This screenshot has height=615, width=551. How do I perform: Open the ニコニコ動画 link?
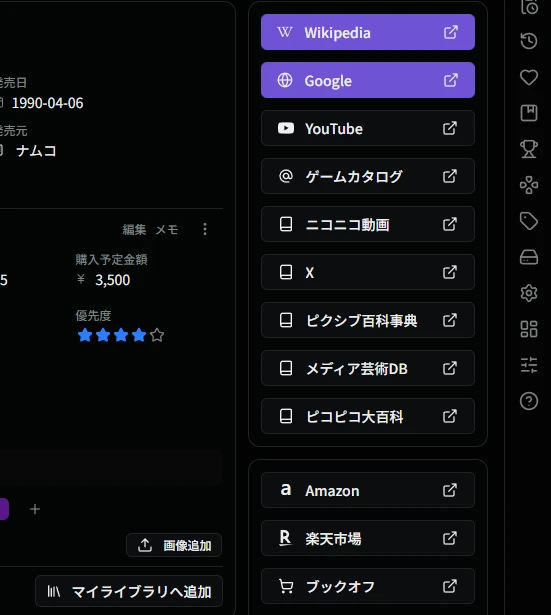(x=368, y=224)
